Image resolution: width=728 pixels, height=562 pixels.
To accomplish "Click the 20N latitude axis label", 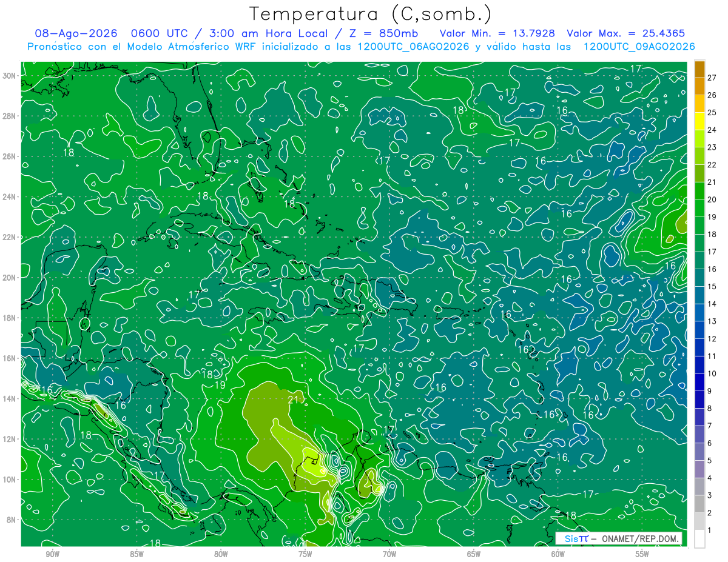I will pyautogui.click(x=10, y=277).
